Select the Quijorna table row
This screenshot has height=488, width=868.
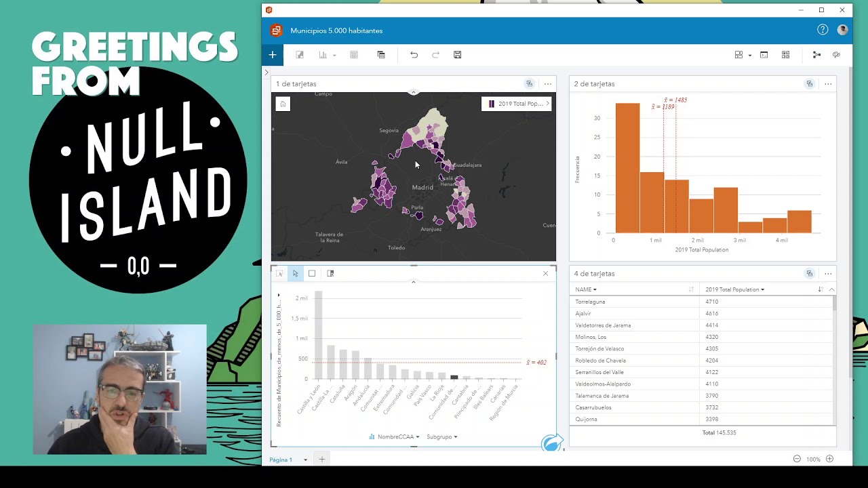pos(702,420)
